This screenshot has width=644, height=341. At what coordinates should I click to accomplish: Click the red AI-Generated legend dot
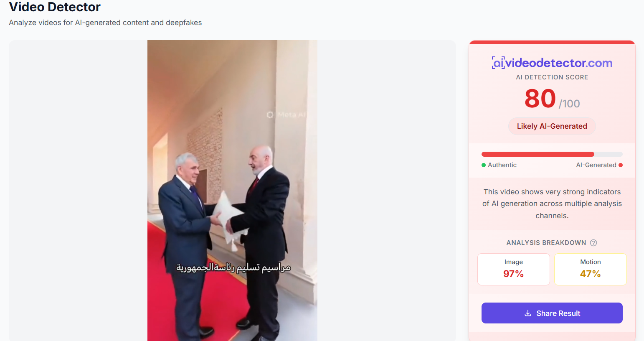click(x=621, y=165)
